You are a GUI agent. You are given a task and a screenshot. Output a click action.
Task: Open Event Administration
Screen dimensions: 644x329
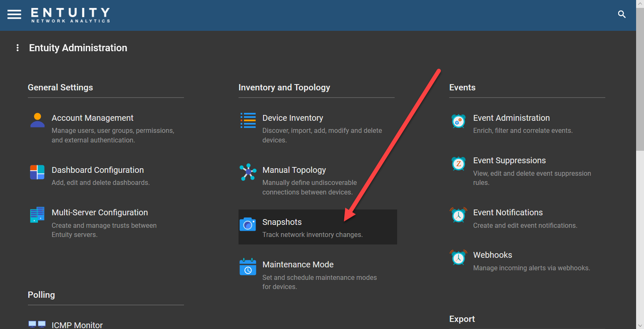512,118
